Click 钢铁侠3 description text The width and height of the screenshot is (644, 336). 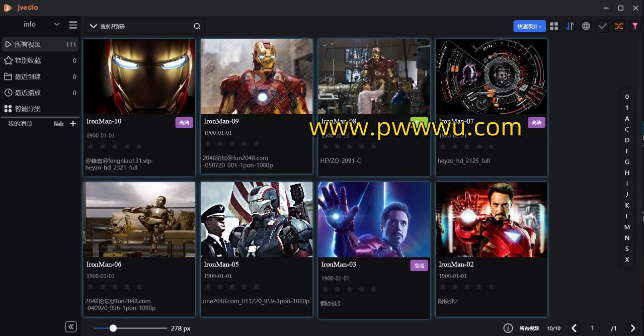coord(331,304)
